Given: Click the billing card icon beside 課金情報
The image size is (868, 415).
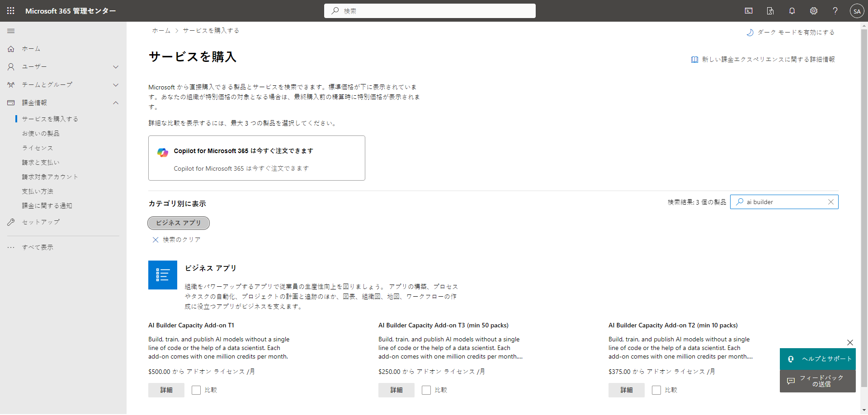Looking at the screenshot, I should [11, 103].
